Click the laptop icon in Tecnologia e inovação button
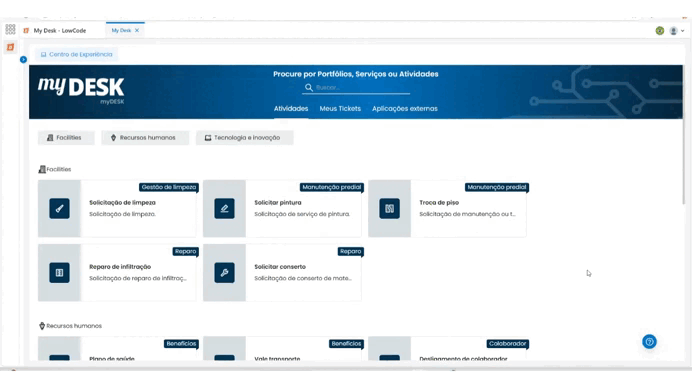This screenshot has height=388, width=692. (x=208, y=138)
